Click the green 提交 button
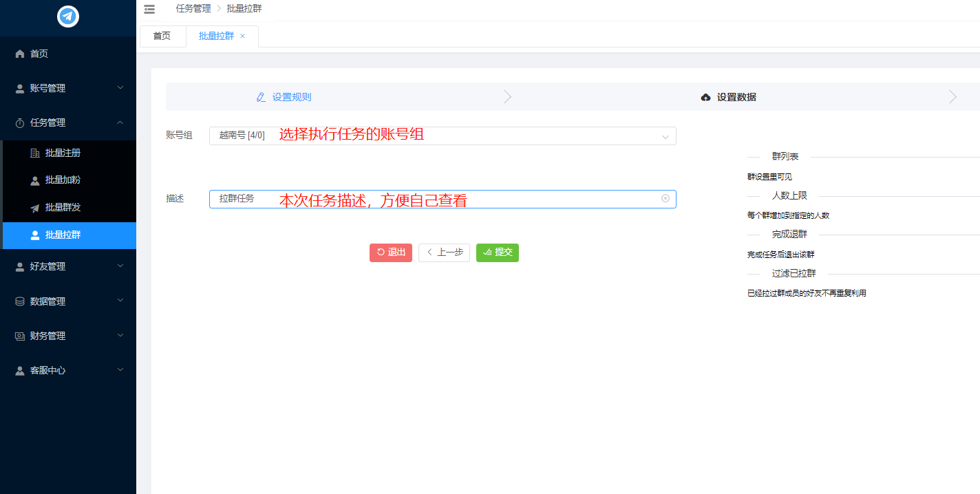980x494 pixels. (497, 253)
